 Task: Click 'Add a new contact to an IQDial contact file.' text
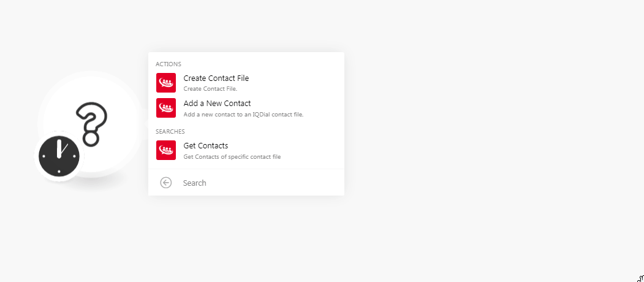pos(243,114)
